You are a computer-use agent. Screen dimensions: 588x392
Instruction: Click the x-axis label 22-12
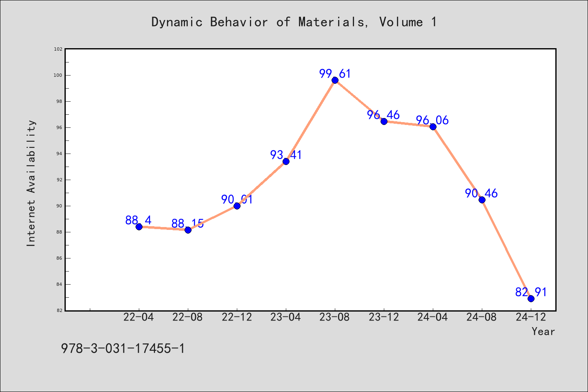[237, 317]
